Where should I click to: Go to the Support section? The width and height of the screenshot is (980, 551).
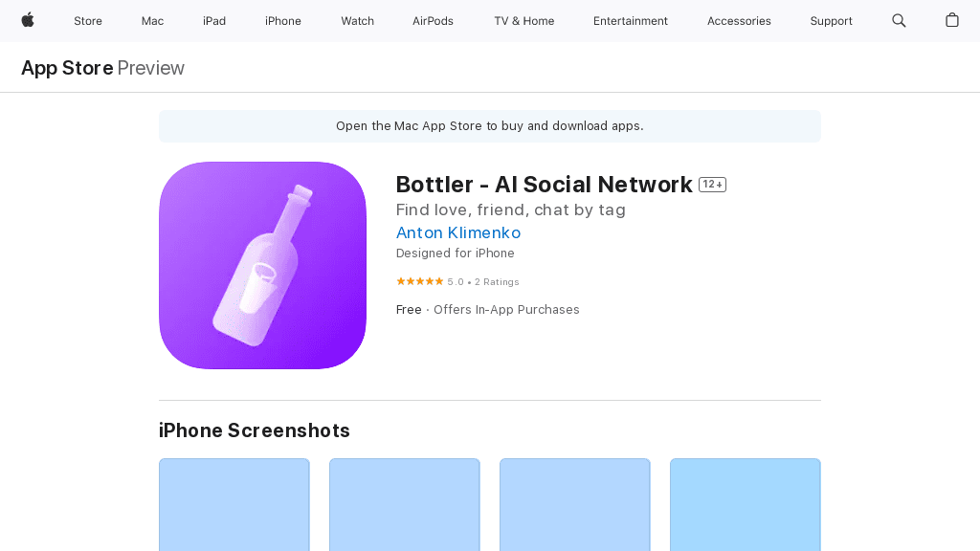[831, 20]
